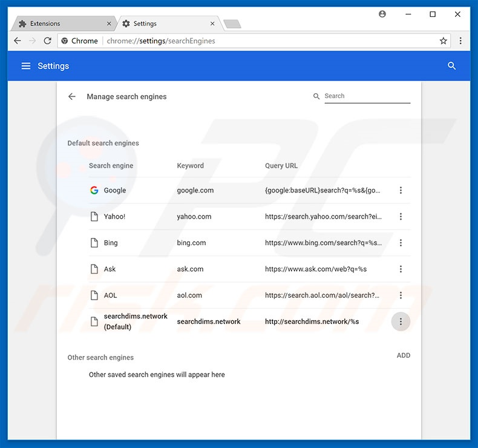
Task: Minimize the Chrome window
Action: (x=408, y=14)
